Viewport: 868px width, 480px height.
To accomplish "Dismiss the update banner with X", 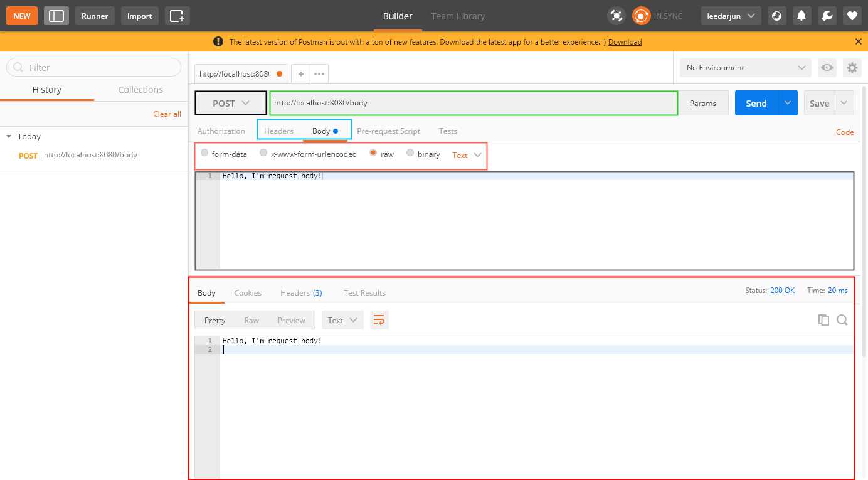I will 859,41.
